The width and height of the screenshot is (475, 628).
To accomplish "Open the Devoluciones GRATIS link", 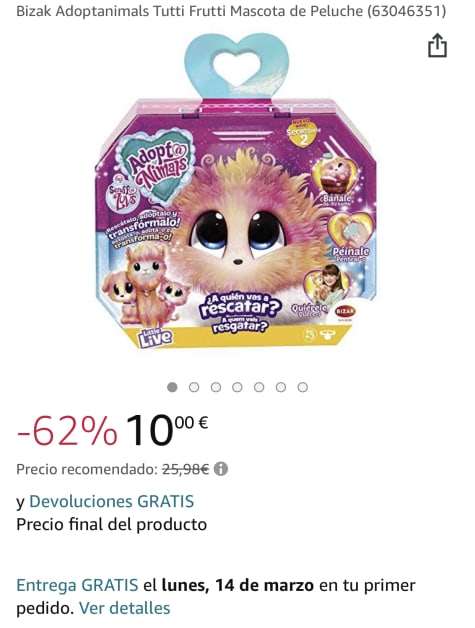I will tap(112, 501).
